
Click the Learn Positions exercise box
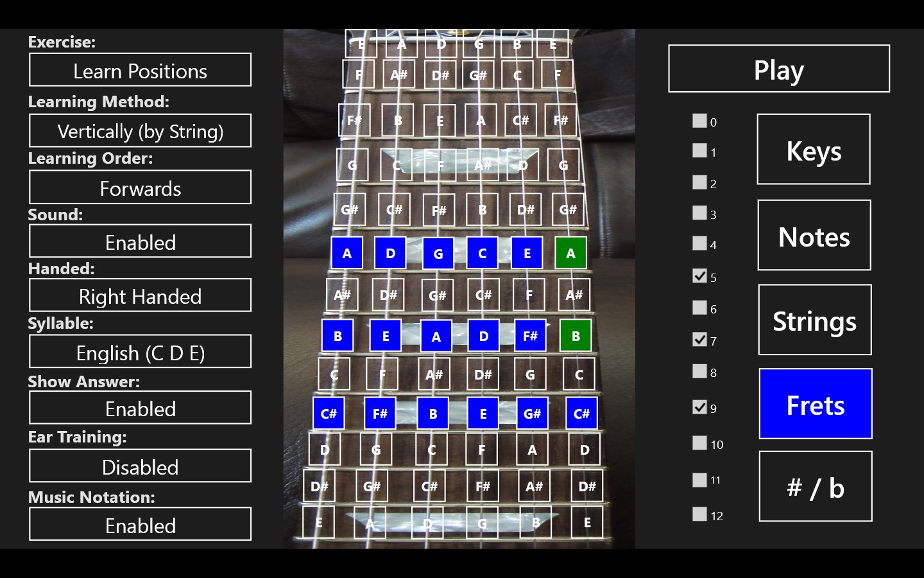(140, 70)
